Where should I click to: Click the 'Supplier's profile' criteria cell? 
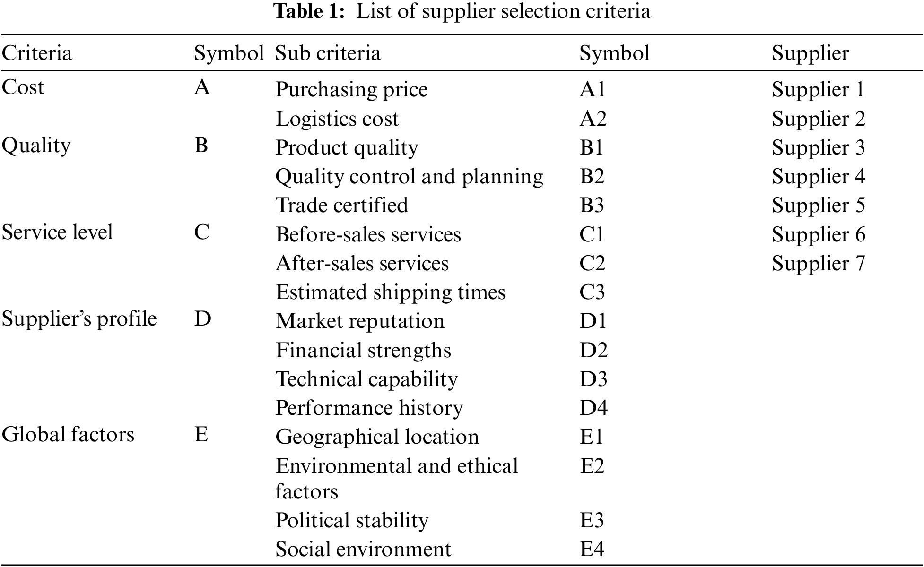pyautogui.click(x=79, y=319)
